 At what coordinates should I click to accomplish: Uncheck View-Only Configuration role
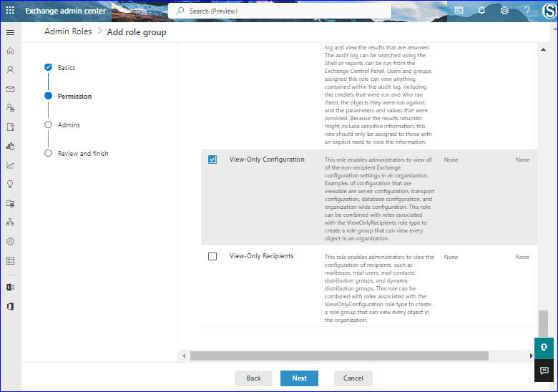[x=212, y=160]
